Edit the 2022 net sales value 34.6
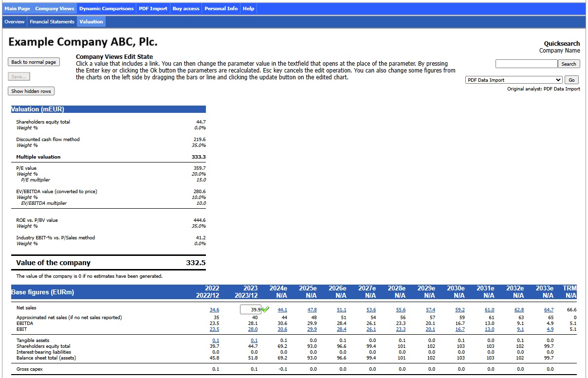This screenshot has height=378, width=588. coord(214,309)
